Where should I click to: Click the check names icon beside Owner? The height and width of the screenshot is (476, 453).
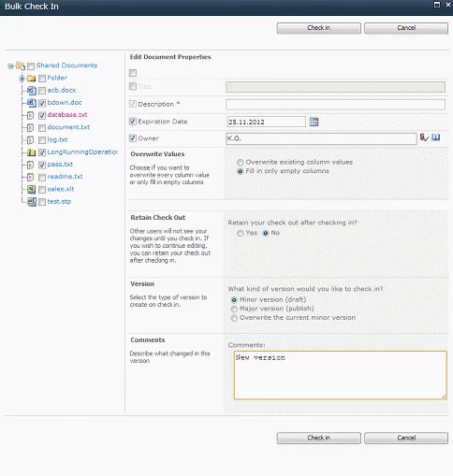tap(424, 137)
